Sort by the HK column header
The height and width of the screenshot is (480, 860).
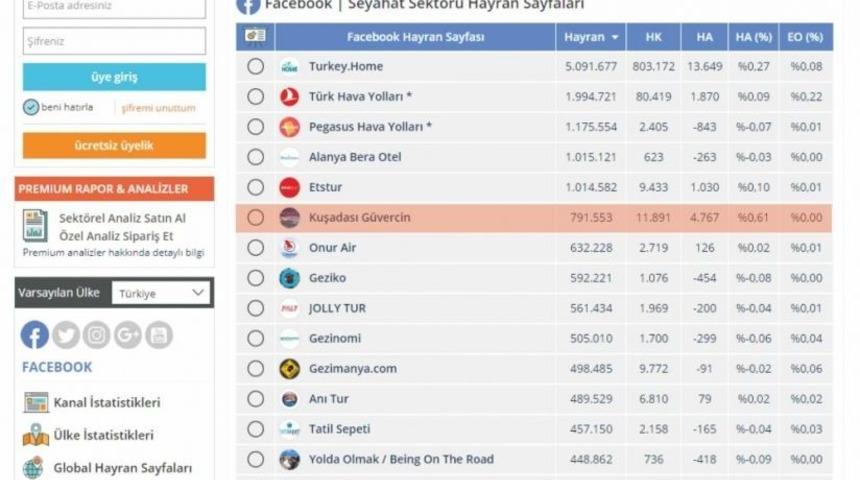click(x=653, y=37)
